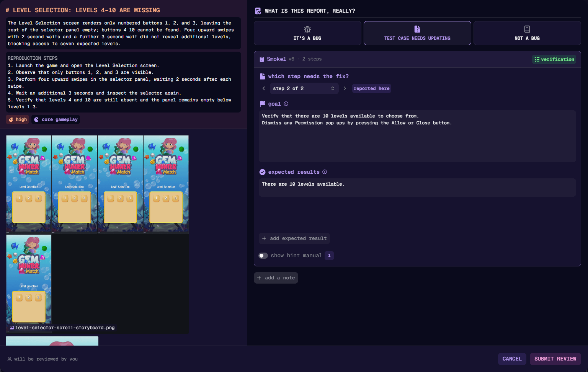
Task: Click the goal flag icon
Action: click(x=263, y=104)
